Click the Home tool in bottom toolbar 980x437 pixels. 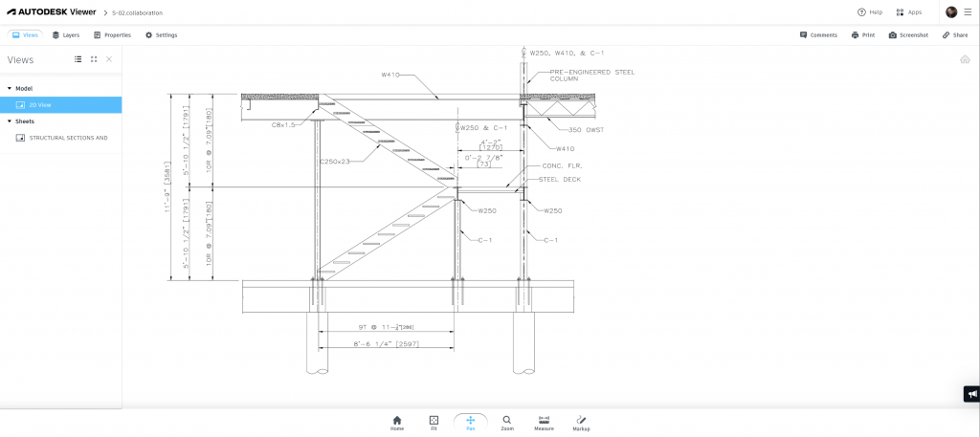pyautogui.click(x=397, y=423)
